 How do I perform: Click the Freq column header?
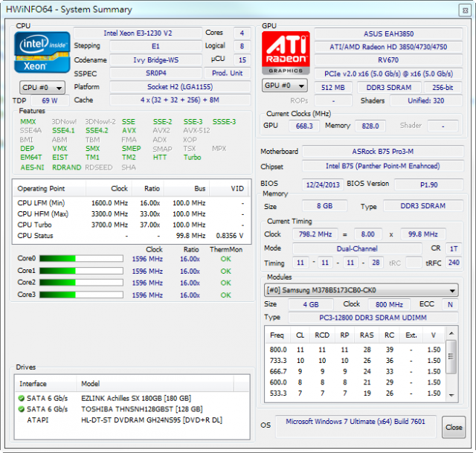click(277, 335)
